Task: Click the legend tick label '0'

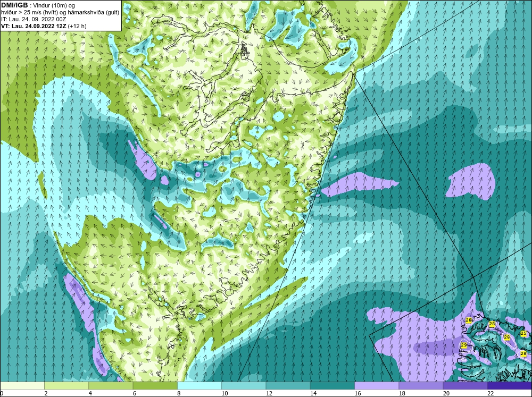Action: pos(2,393)
